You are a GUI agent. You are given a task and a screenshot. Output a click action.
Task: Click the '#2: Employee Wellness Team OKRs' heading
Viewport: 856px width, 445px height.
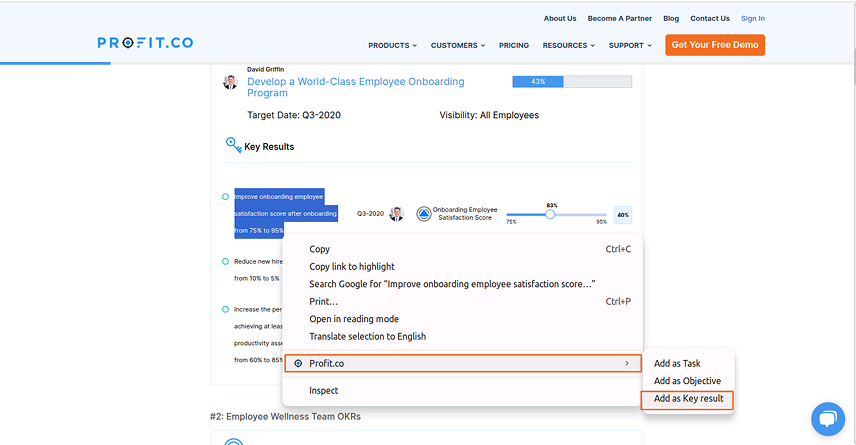pos(285,417)
